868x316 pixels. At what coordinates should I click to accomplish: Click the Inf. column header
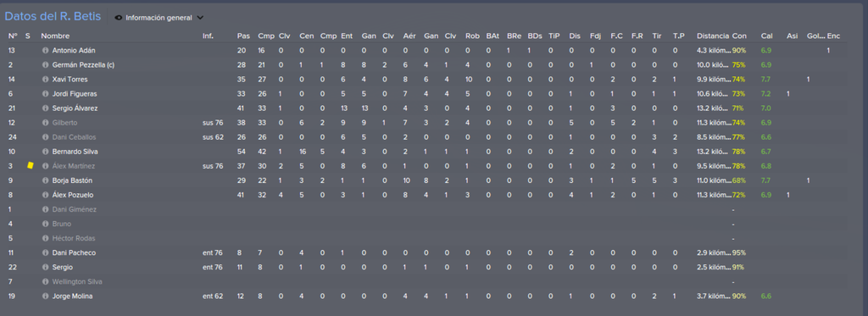click(x=209, y=36)
